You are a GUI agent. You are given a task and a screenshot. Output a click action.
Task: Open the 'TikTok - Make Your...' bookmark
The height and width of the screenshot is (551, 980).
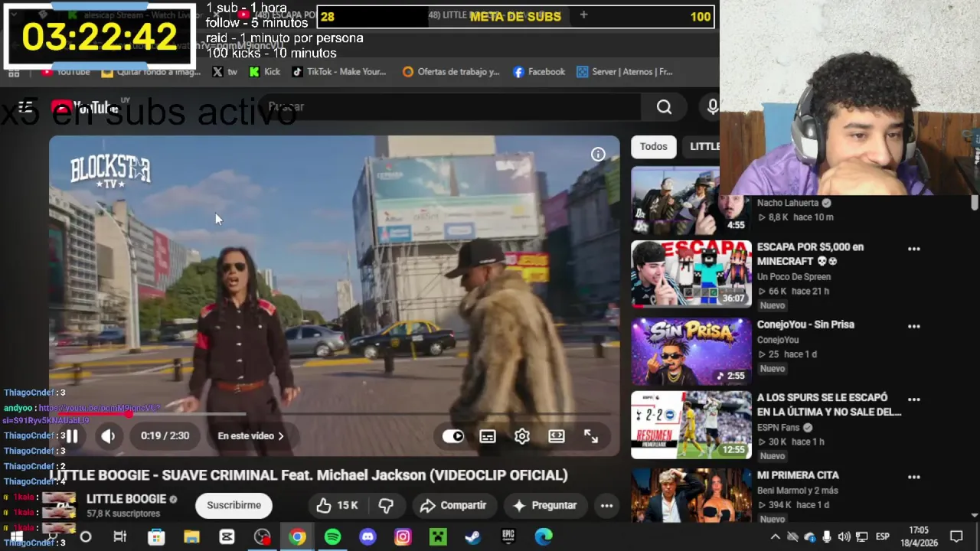click(338, 72)
